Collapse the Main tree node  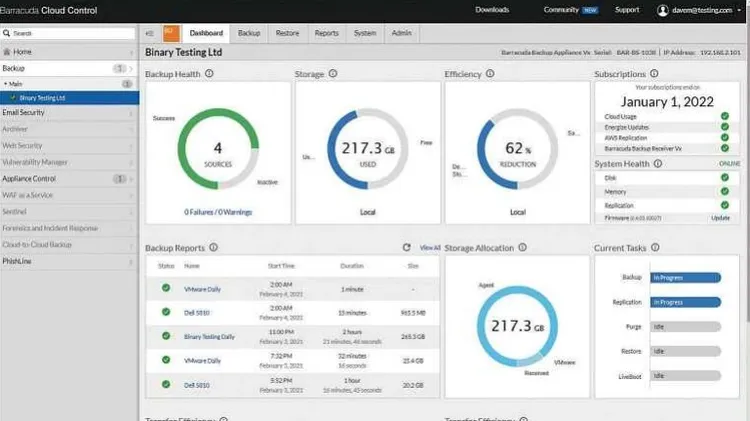(5, 84)
